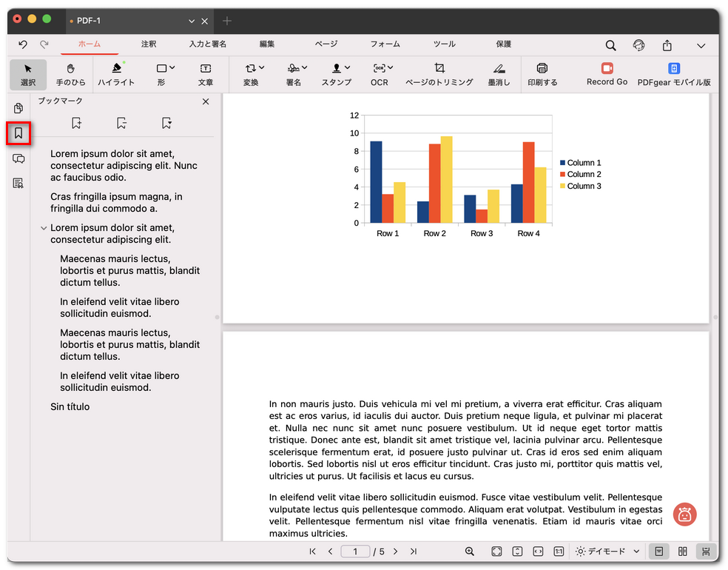Go to previous page
The height and width of the screenshot is (570, 728).
pos(330,551)
